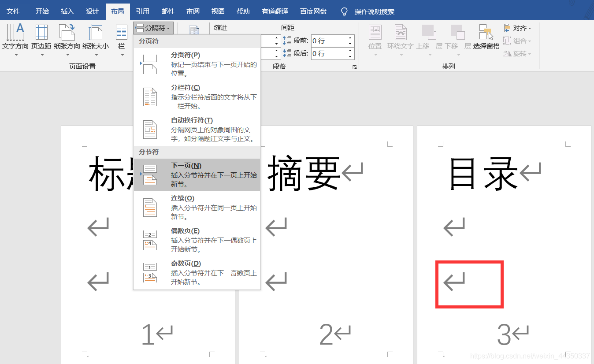Open the 段落 paragraph dialog launcher
594x364 pixels.
point(354,67)
